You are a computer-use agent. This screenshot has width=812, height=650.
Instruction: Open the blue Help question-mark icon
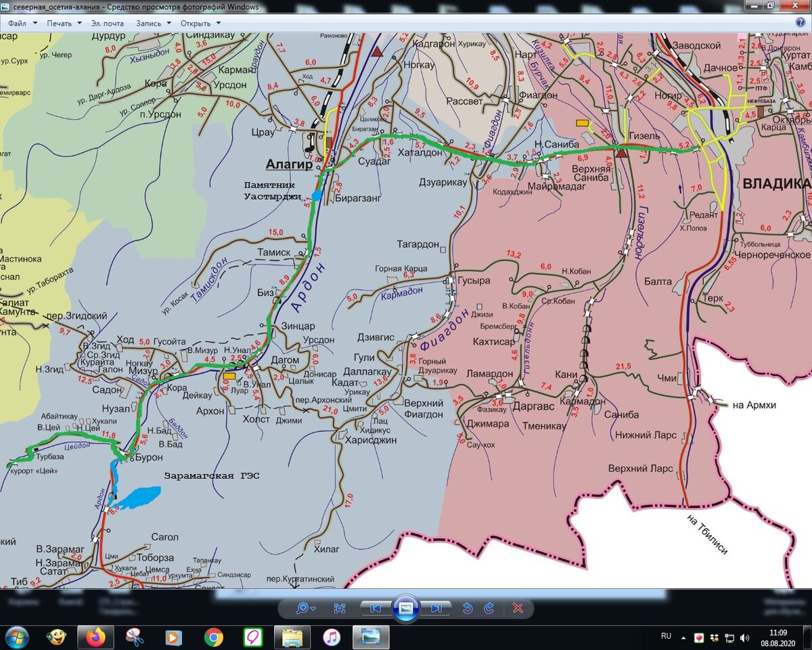[800, 22]
